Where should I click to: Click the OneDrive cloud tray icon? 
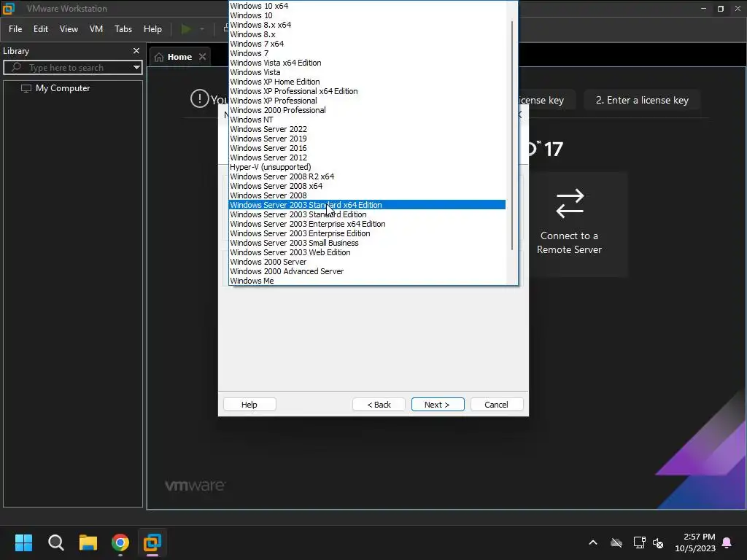tap(616, 542)
